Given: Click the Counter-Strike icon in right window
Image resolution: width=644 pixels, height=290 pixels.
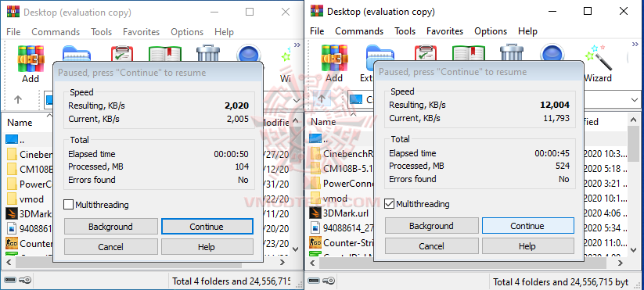Looking at the screenshot, I should pyautogui.click(x=315, y=242).
